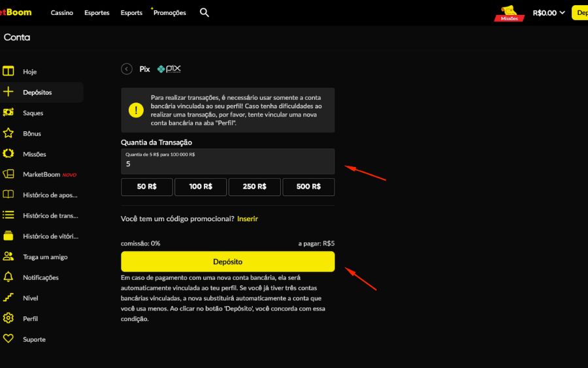Select the Bônus star icon
The height and width of the screenshot is (368, 588).
[8, 133]
